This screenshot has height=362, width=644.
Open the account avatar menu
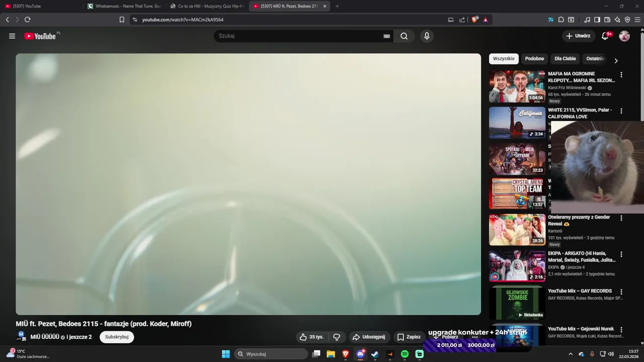coord(624,36)
